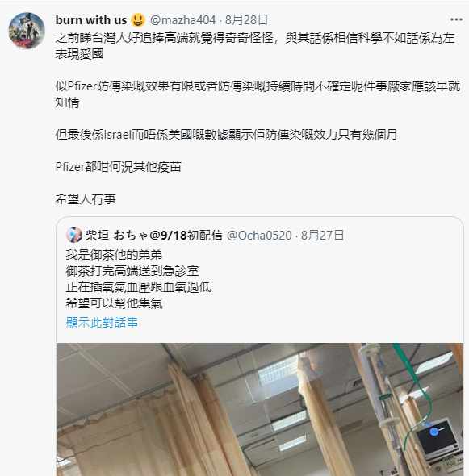Click the first paragraph about 台灣人追捧高端
This screenshot has width=469, height=476.
coord(255,46)
